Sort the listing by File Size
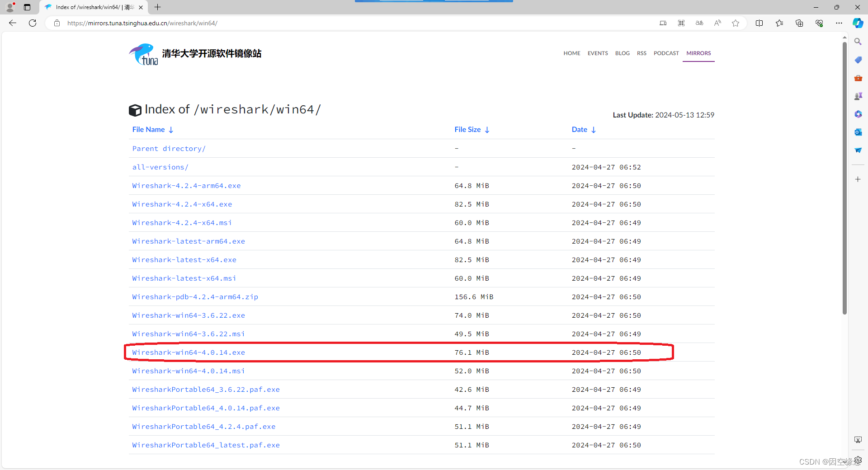Viewport: 868px width, 470px height. pyautogui.click(x=472, y=130)
